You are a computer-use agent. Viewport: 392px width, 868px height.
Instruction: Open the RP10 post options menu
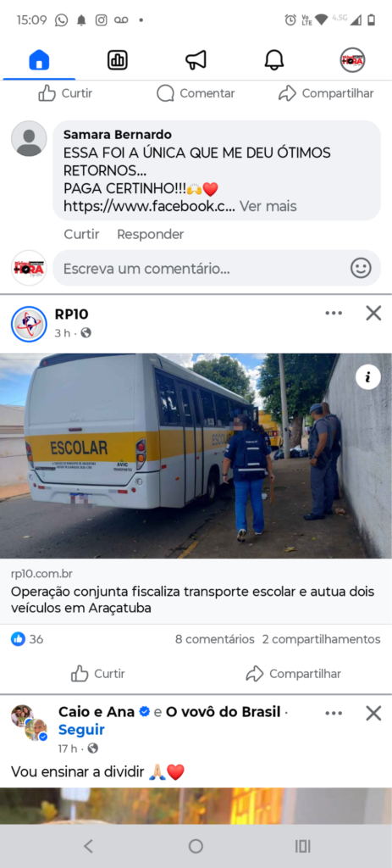click(334, 314)
